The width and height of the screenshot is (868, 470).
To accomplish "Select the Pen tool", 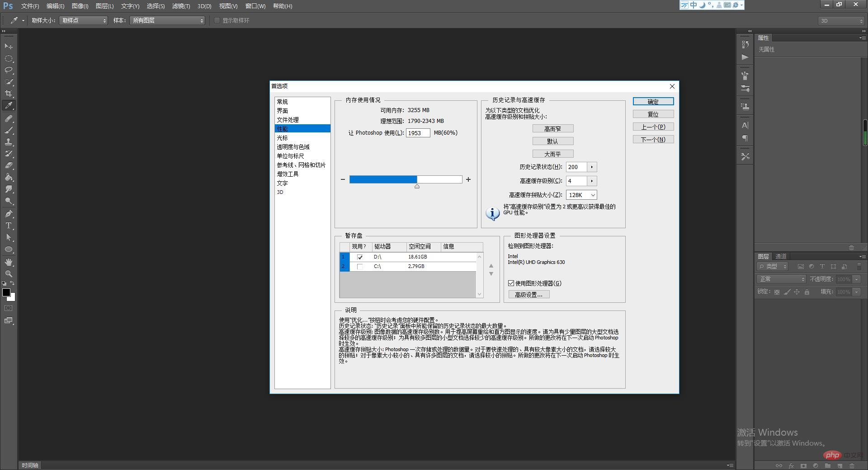I will 9,214.
